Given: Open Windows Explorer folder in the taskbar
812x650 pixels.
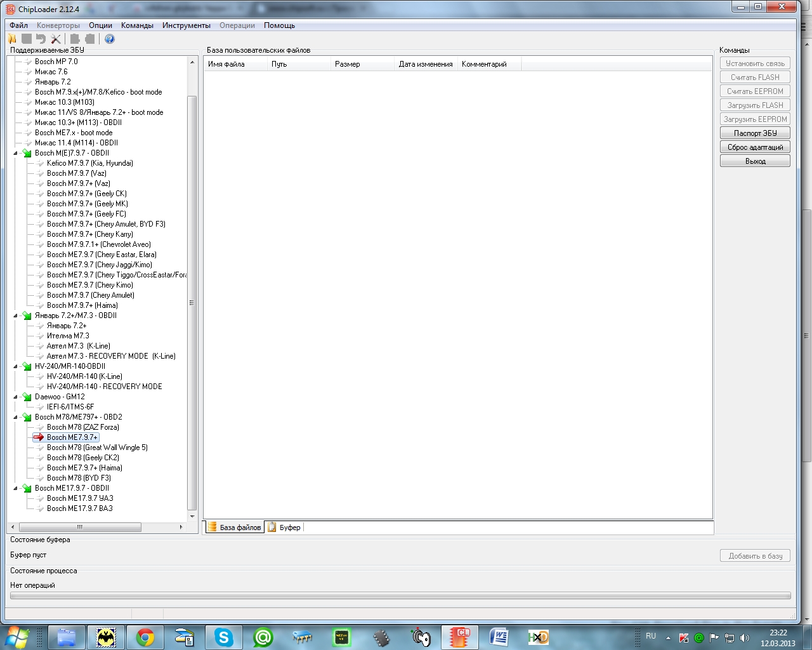Looking at the screenshot, I should pyautogui.click(x=67, y=637).
